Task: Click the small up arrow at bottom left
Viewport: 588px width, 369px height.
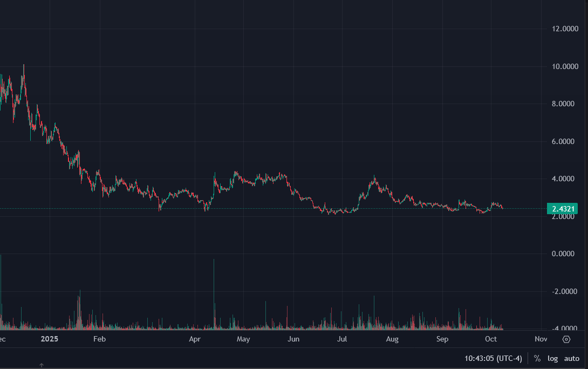Action: click(x=41, y=365)
